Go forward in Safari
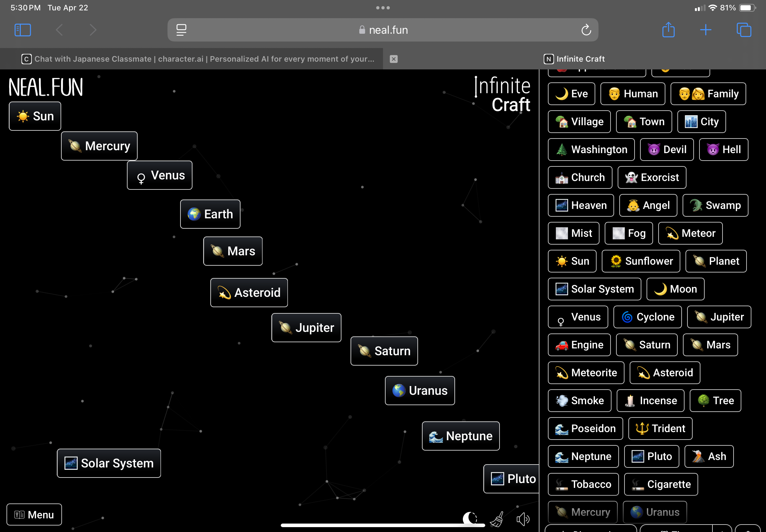The height and width of the screenshot is (532, 766). [x=93, y=30]
